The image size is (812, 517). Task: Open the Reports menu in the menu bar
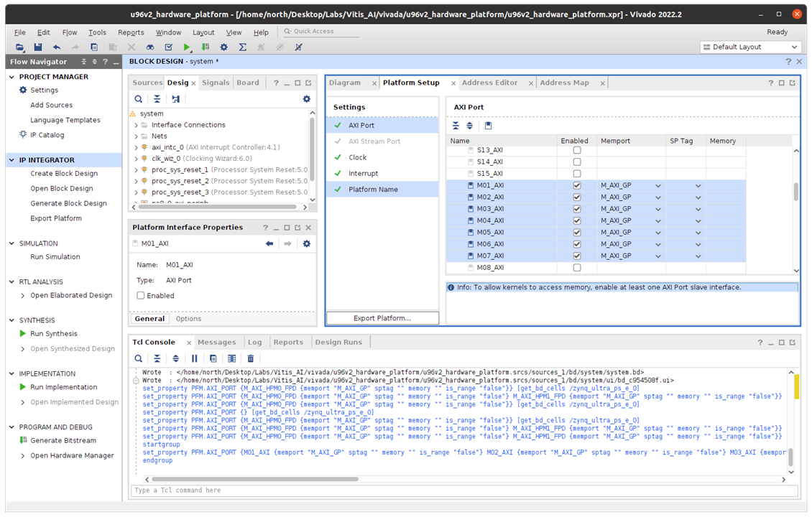pos(131,32)
